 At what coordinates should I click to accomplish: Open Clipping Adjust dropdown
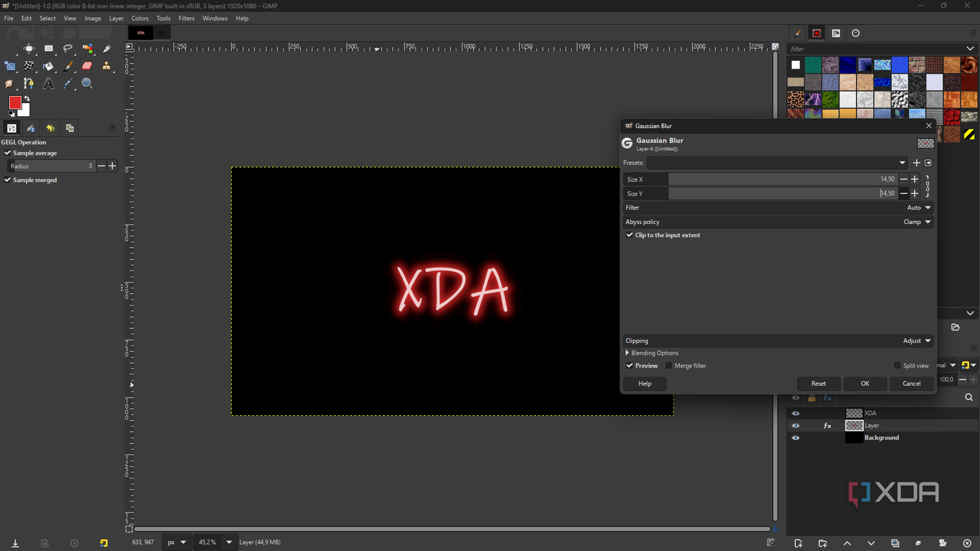pos(777,341)
